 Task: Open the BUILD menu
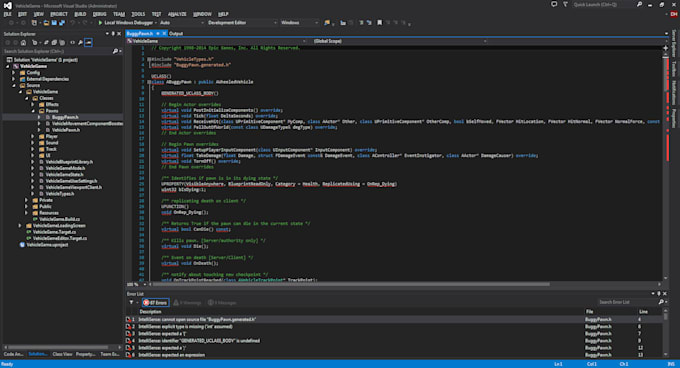click(x=80, y=14)
